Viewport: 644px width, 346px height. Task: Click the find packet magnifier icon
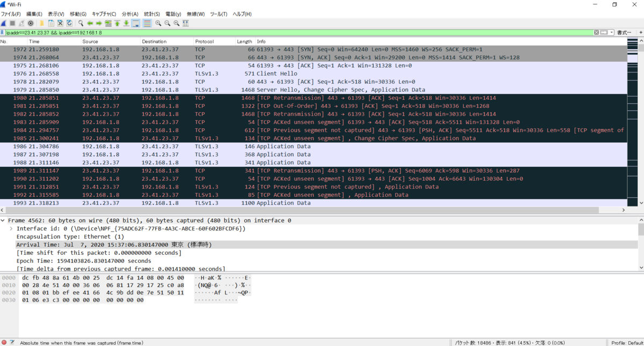pyautogui.click(x=80, y=23)
